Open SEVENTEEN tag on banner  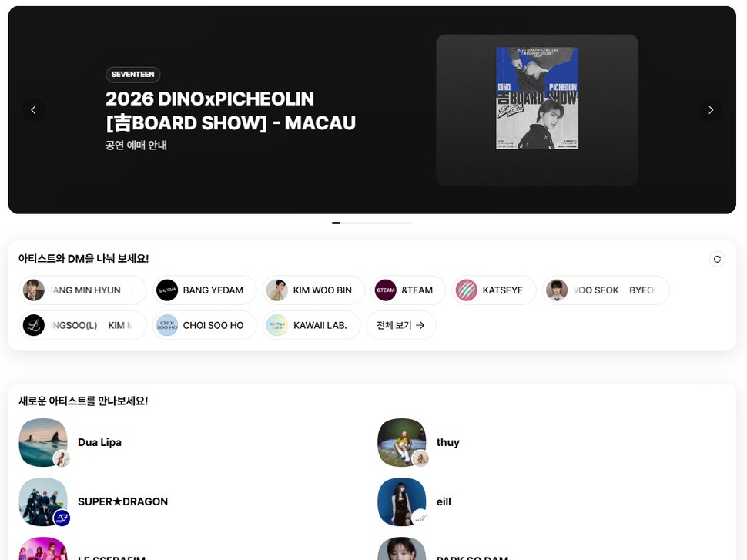[133, 75]
